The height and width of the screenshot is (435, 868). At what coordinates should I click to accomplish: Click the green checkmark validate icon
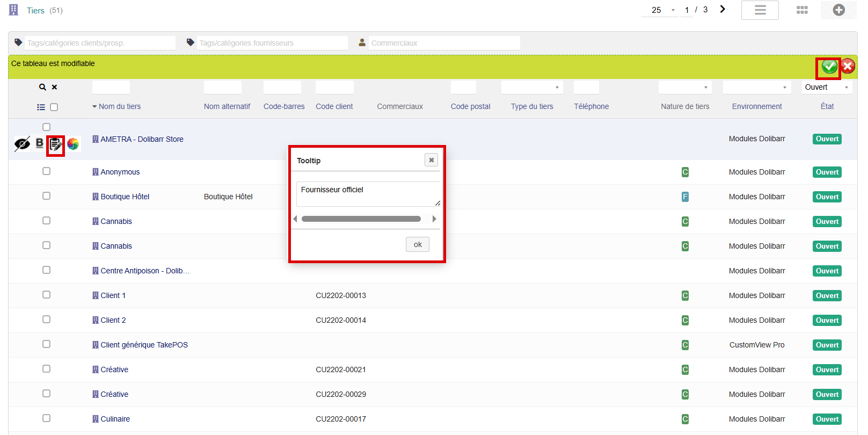tap(829, 67)
